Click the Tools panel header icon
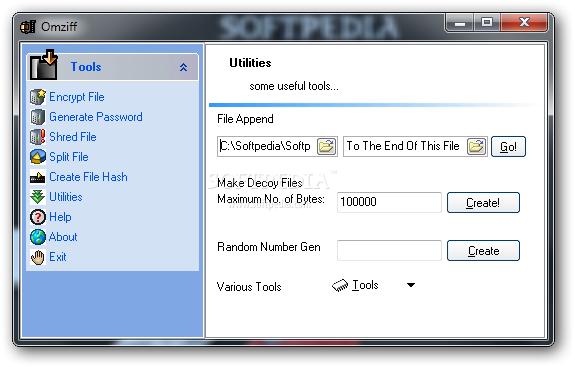 44,65
